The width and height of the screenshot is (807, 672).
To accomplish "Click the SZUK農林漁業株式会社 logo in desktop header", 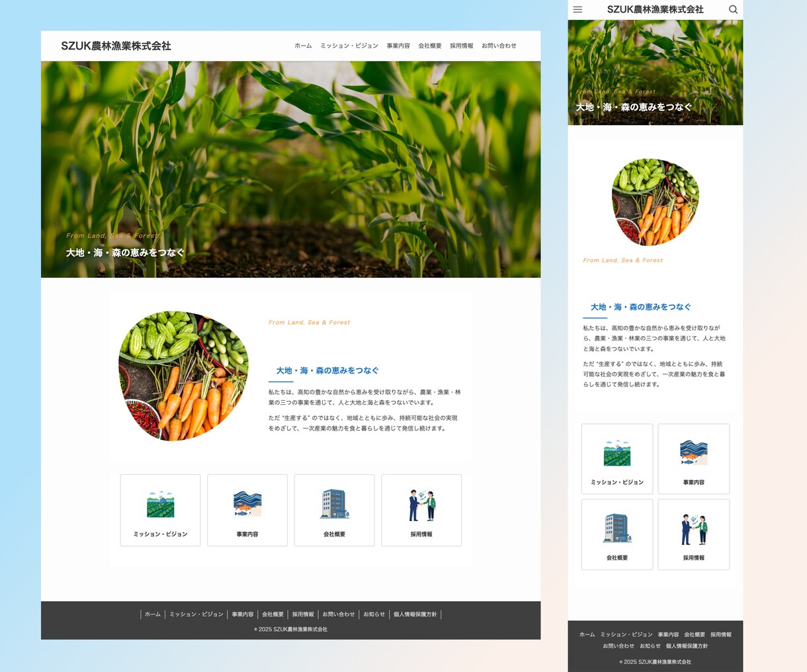I will point(116,46).
